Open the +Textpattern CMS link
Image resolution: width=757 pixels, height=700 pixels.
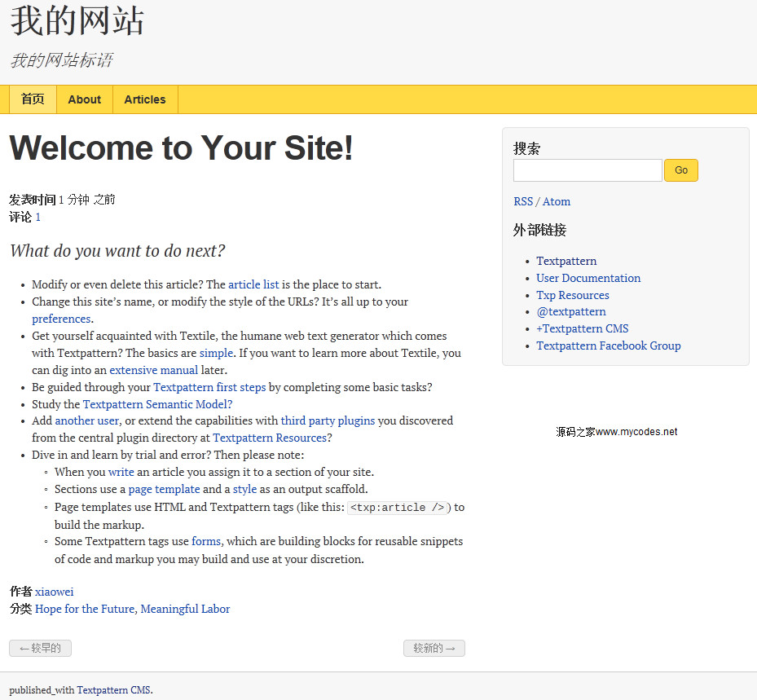(583, 328)
